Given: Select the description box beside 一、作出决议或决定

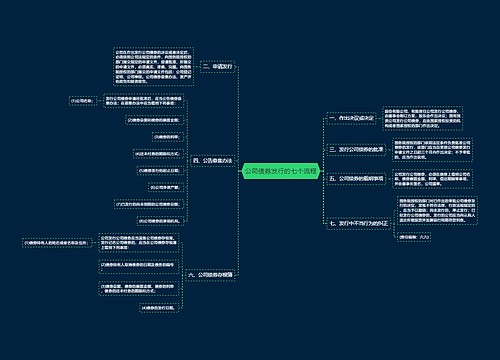Looking at the screenshot, I should click(422, 118).
